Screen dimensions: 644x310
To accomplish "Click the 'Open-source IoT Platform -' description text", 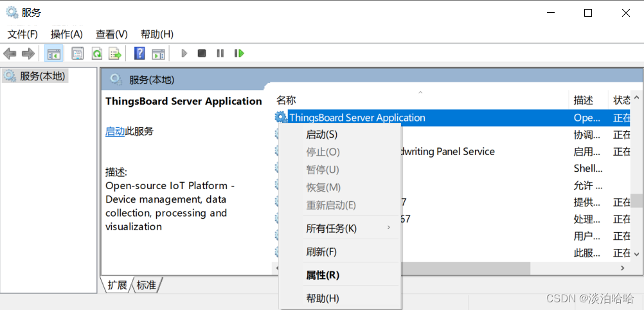I will [170, 186].
